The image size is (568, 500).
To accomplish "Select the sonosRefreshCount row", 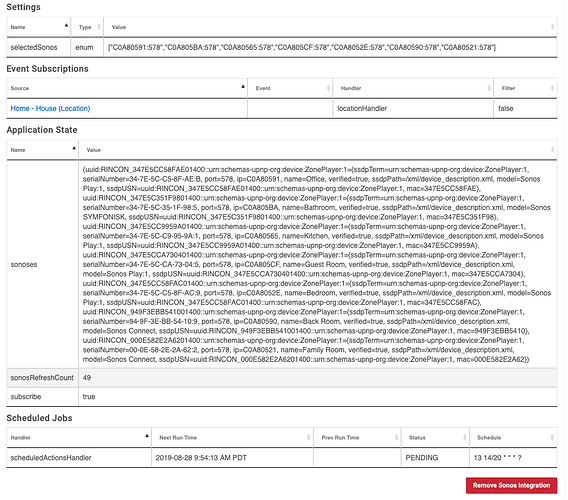I will [x=282, y=378].
